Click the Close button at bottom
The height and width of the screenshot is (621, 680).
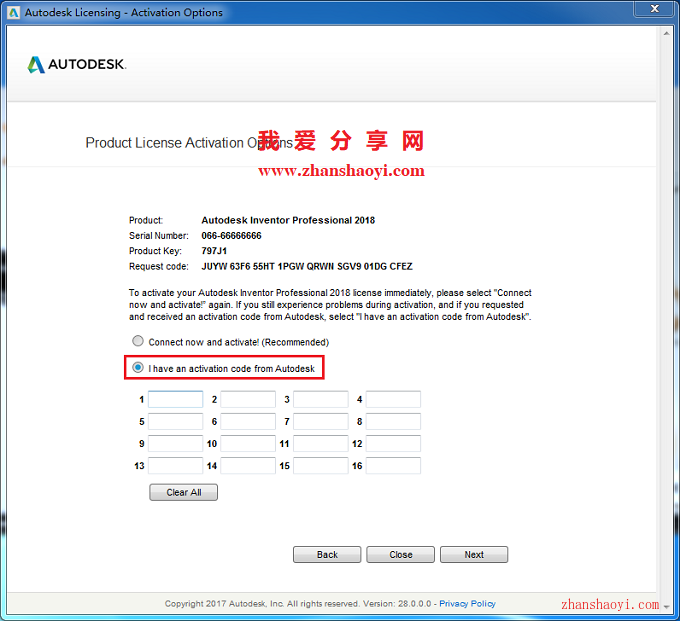400,555
